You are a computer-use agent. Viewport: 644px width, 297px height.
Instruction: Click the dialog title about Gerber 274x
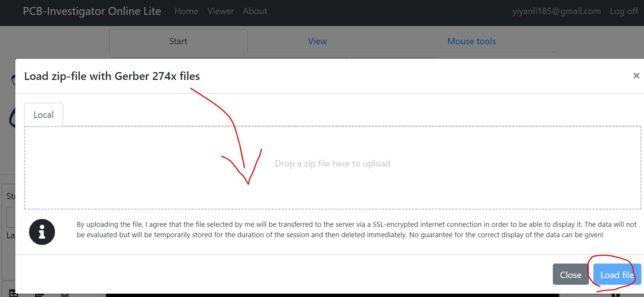tap(112, 76)
